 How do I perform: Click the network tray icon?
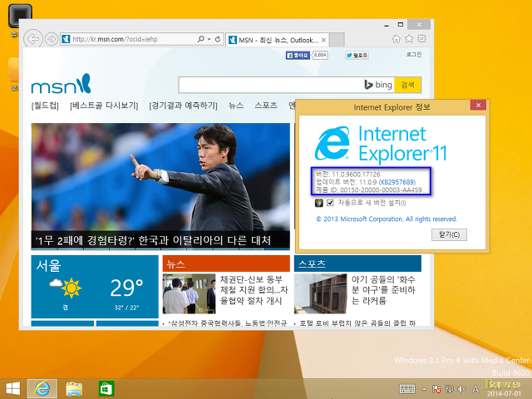click(x=449, y=390)
